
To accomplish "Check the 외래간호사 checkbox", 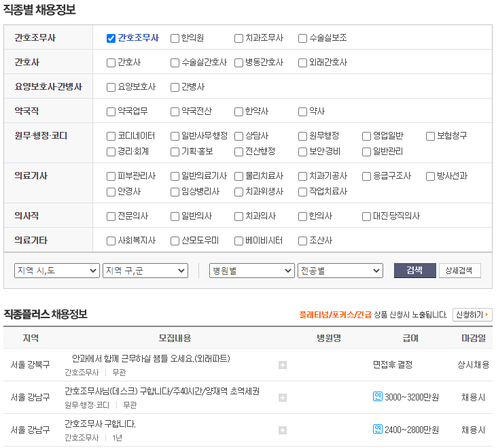I will [x=303, y=63].
